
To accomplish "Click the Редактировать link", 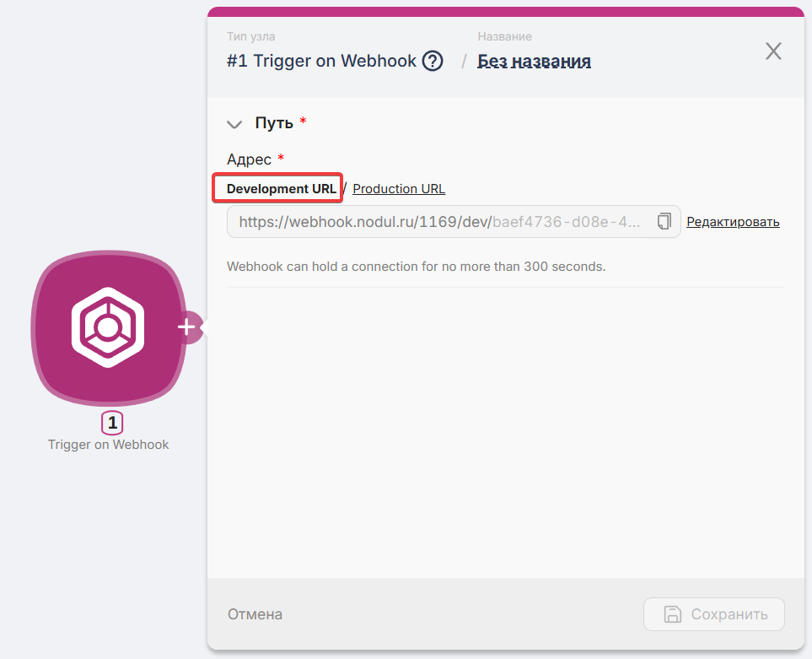I will [x=733, y=222].
